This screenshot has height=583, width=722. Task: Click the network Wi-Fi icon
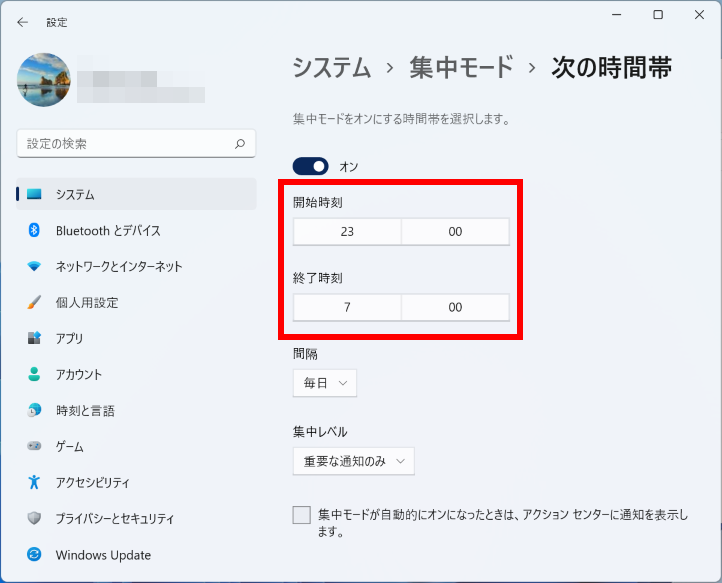[x=34, y=266]
